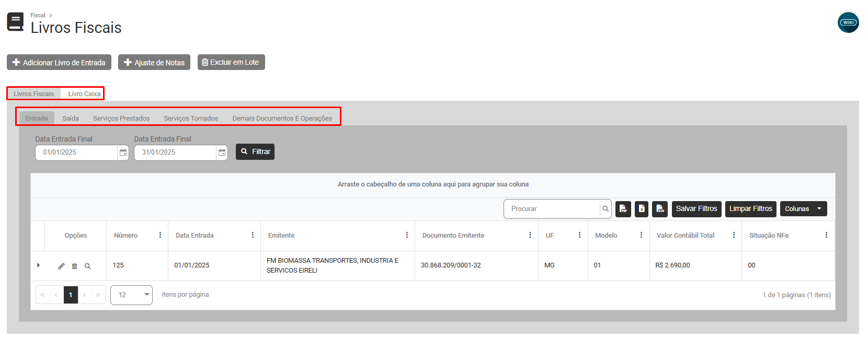Open the WIKI help icon
868x339 pixels.
click(x=848, y=22)
